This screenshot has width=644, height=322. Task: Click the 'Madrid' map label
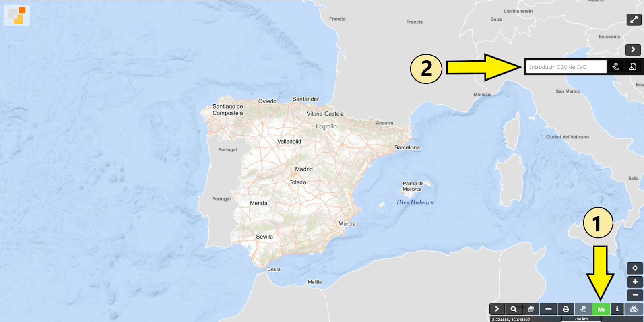tap(304, 169)
